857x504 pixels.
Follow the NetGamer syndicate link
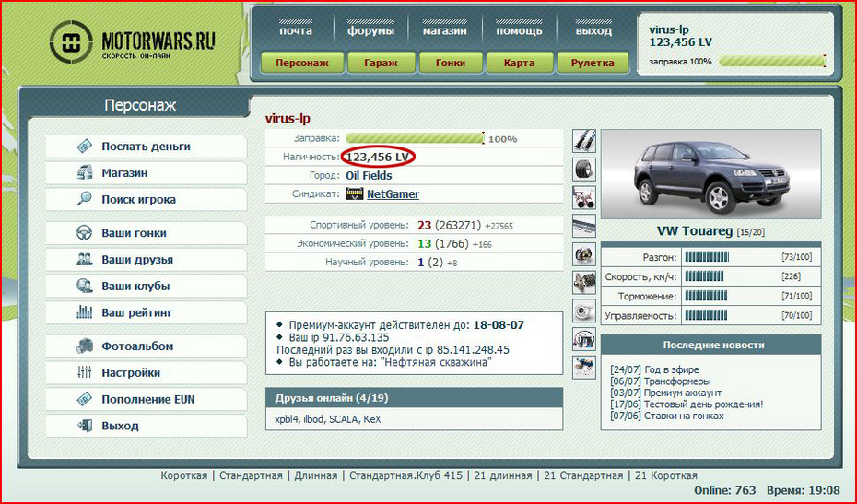pos(393,194)
